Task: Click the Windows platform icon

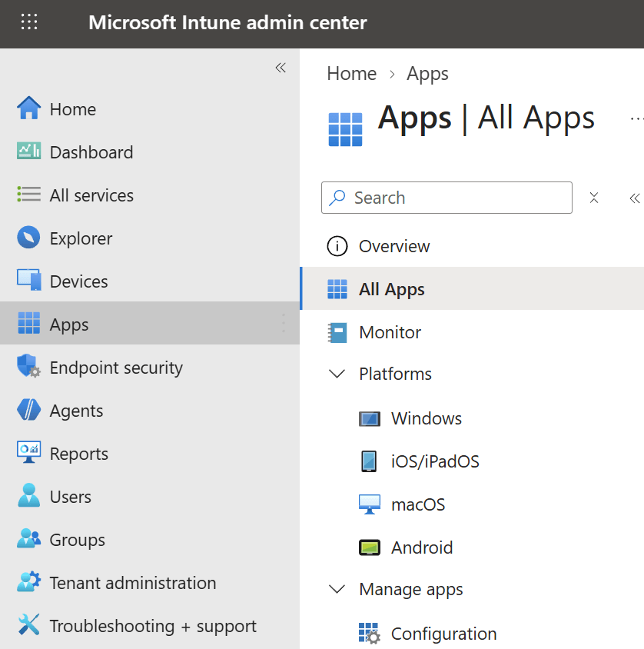Action: point(370,419)
